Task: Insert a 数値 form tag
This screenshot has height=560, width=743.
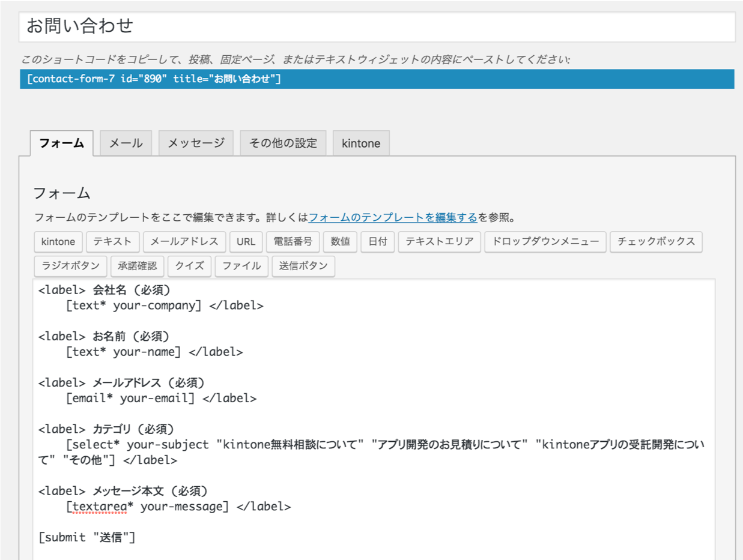Action: pyautogui.click(x=340, y=242)
